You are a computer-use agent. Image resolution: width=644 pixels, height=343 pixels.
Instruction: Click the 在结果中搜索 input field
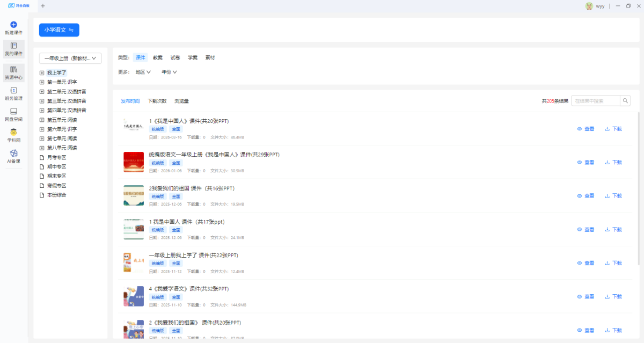595,101
